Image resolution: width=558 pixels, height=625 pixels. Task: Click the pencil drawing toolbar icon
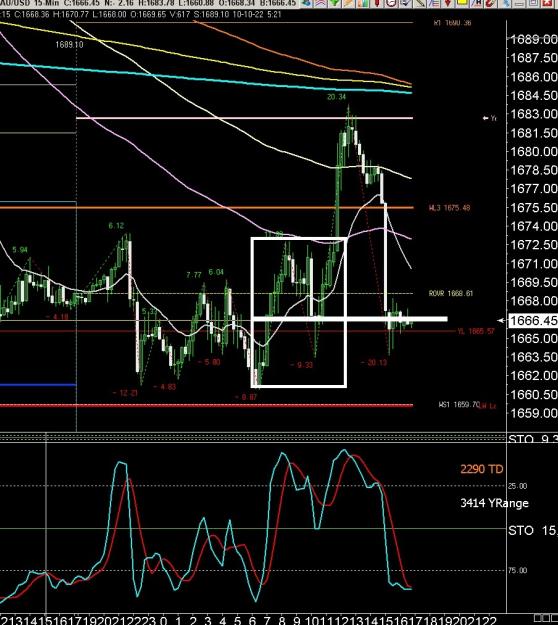point(419,2)
